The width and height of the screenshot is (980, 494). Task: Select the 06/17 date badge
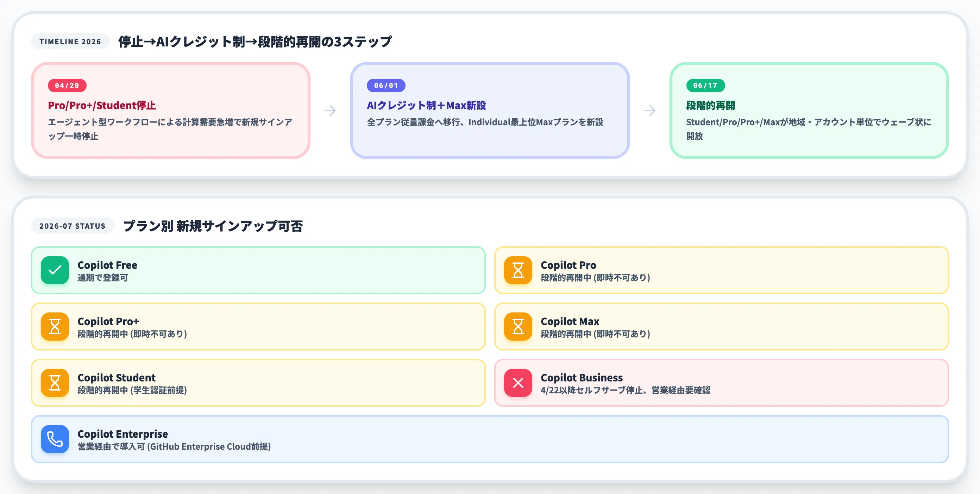click(705, 85)
